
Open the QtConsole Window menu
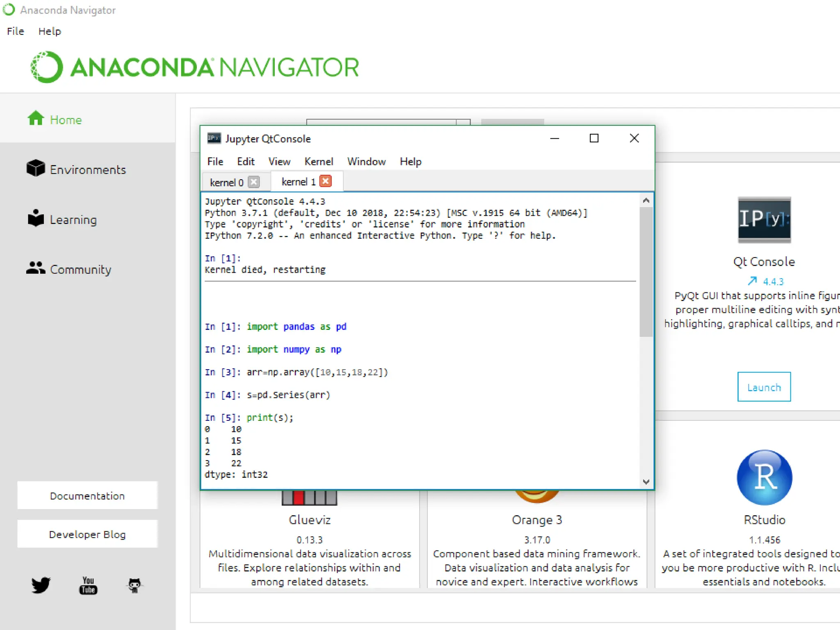pos(366,162)
